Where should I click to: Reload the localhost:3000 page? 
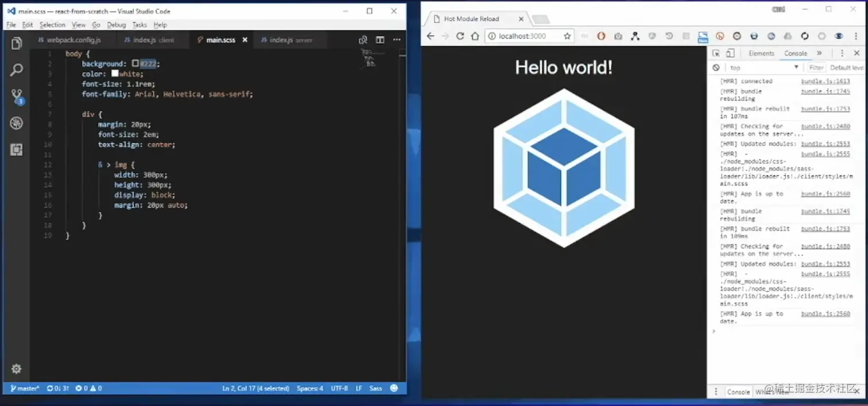pos(460,36)
